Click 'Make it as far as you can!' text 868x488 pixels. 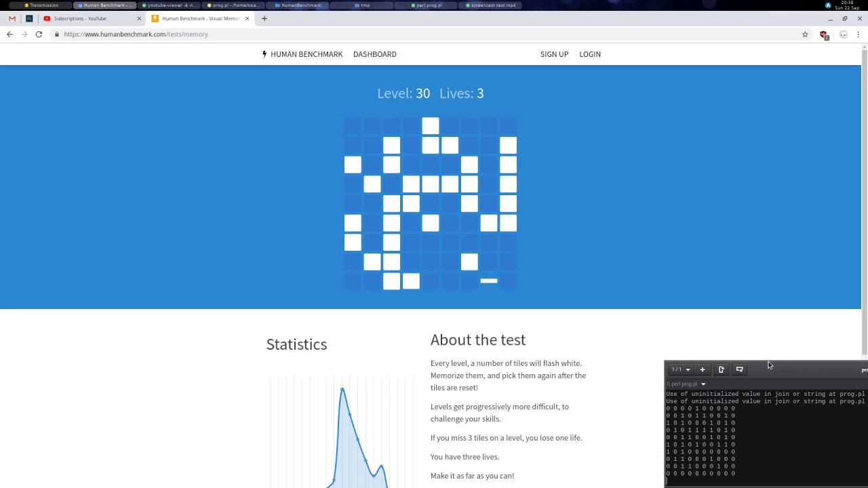(472, 476)
